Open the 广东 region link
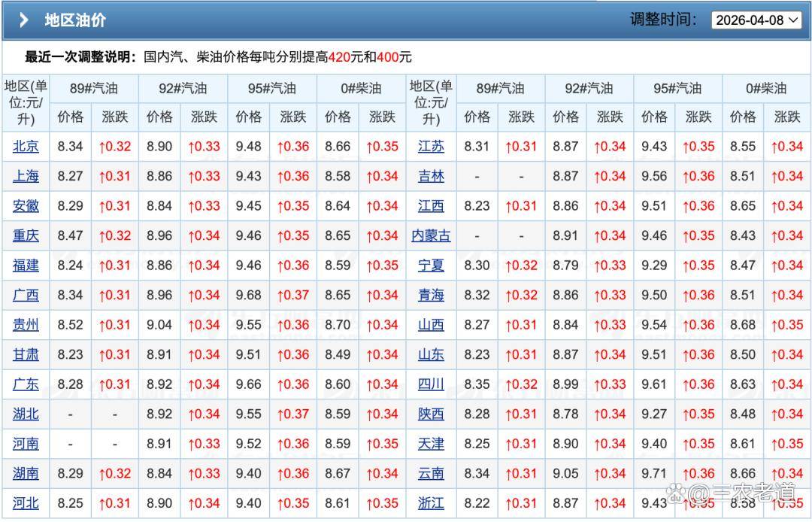Viewport: 812px width, 522px height. 26,384
